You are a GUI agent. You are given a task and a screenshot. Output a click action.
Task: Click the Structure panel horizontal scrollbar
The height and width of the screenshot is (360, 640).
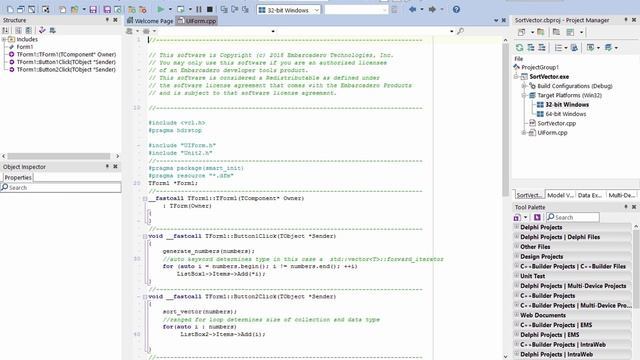pyautogui.click(x=58, y=156)
